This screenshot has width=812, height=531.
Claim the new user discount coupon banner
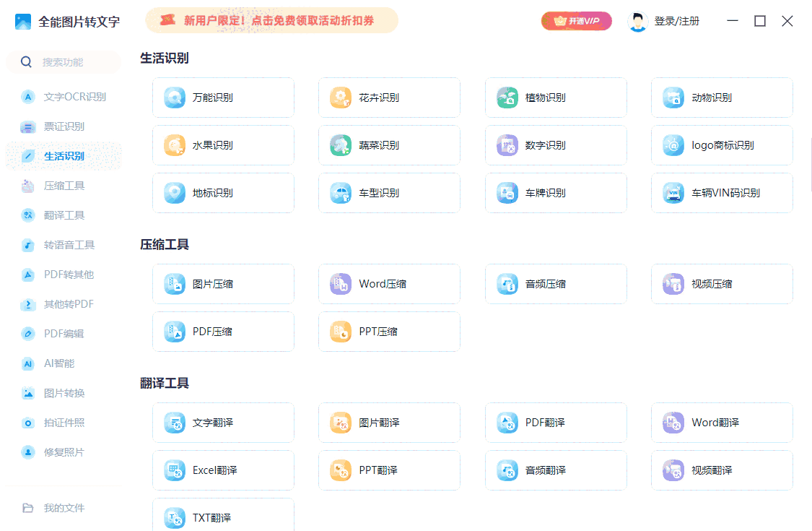click(272, 21)
